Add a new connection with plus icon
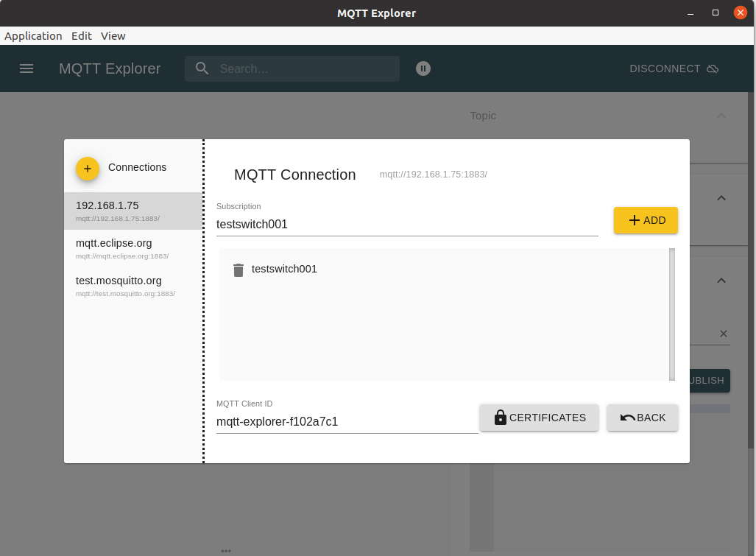The width and height of the screenshot is (756, 556). click(x=88, y=169)
